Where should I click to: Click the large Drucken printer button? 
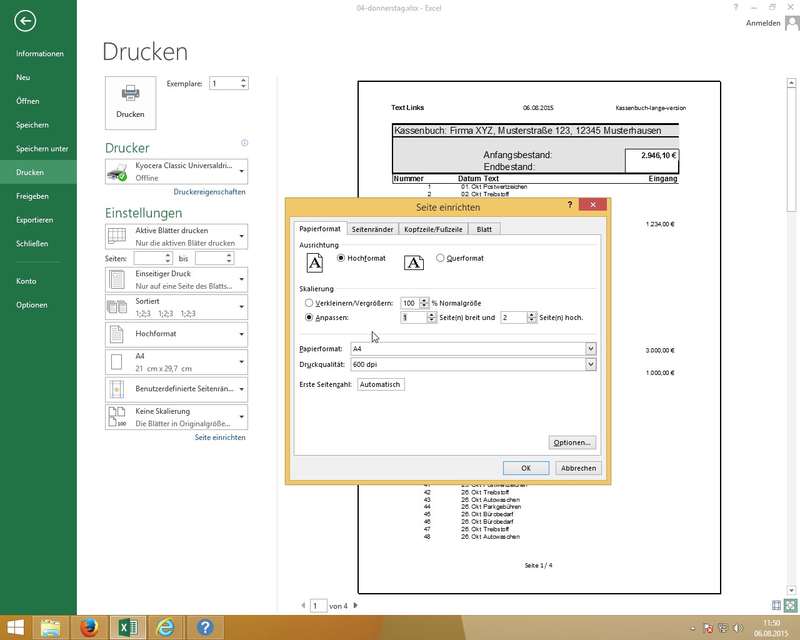tap(130, 101)
